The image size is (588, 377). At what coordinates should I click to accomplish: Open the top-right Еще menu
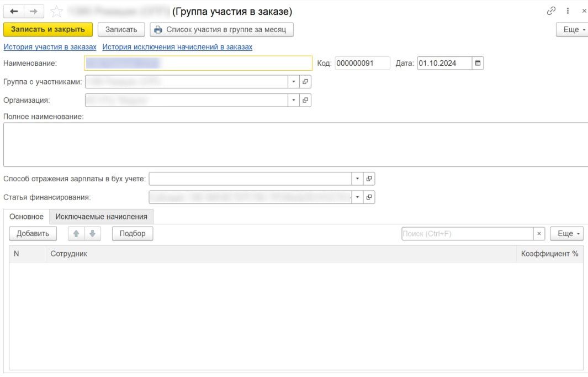571,29
